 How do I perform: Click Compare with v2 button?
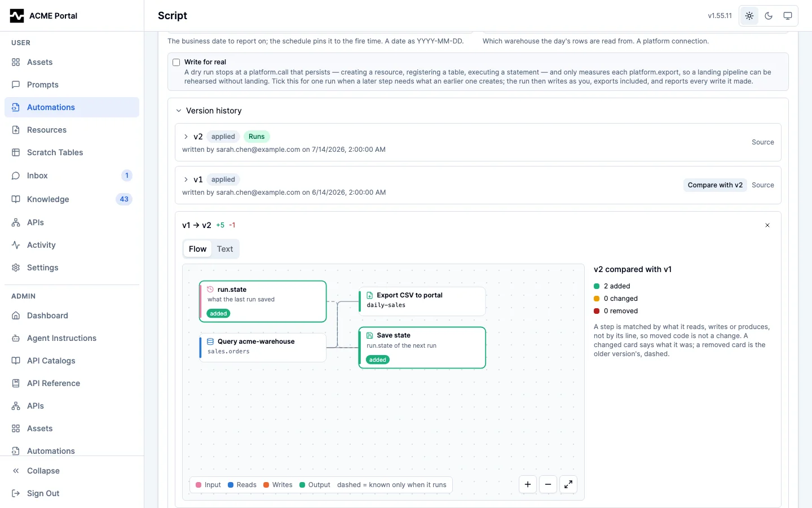coord(715,185)
